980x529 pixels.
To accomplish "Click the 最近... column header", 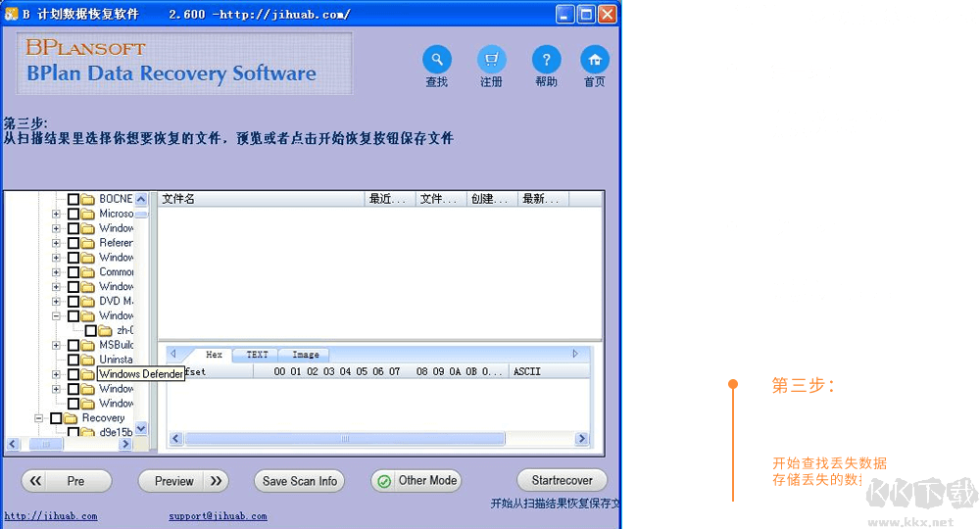I will (x=390, y=199).
